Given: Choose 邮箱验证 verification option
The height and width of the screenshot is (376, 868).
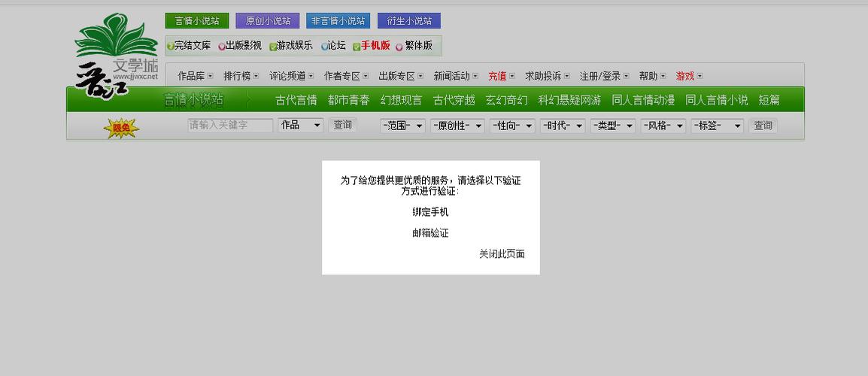Looking at the screenshot, I should tap(431, 233).
